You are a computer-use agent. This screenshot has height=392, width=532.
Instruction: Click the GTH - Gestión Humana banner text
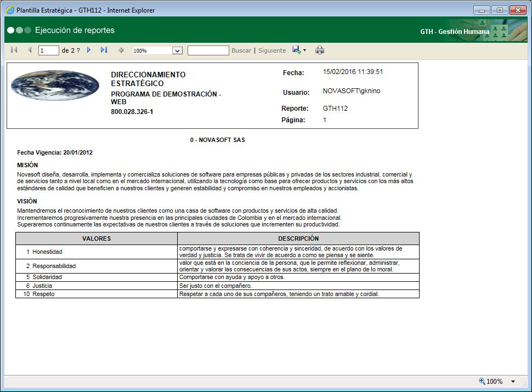[455, 32]
